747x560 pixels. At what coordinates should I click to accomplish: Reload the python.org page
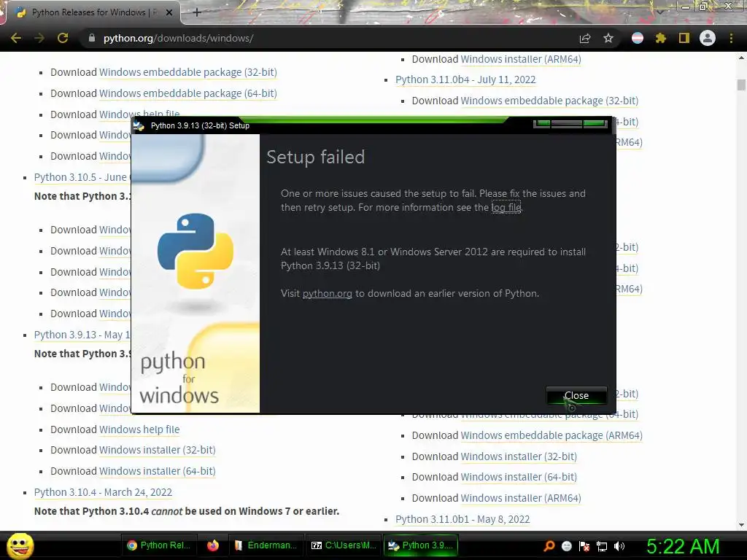point(63,38)
